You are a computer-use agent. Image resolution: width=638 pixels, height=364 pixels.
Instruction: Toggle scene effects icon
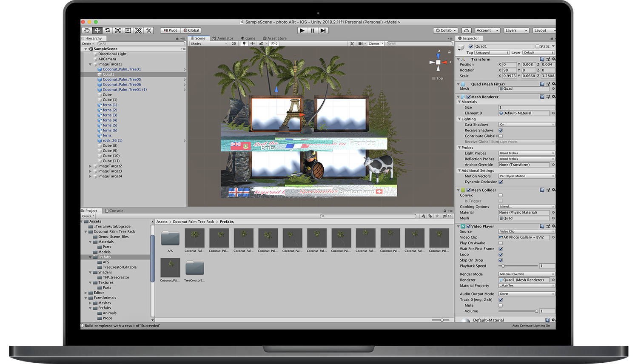pos(262,43)
